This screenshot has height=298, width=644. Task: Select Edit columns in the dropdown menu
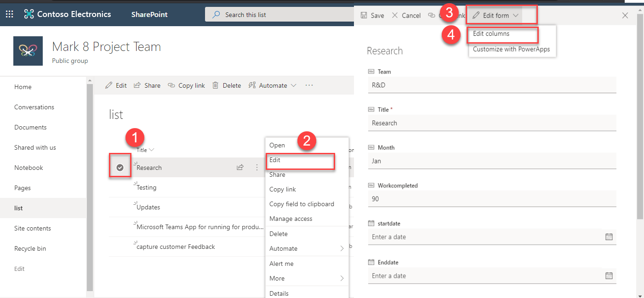click(491, 34)
